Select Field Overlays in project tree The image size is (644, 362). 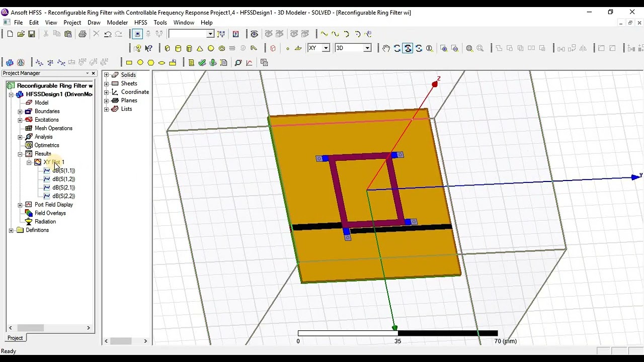(x=50, y=213)
